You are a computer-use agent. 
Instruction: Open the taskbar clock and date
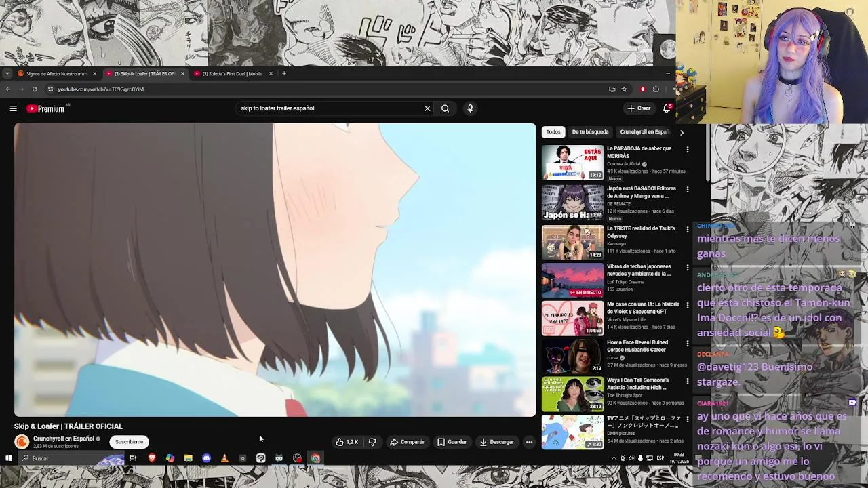(x=679, y=458)
